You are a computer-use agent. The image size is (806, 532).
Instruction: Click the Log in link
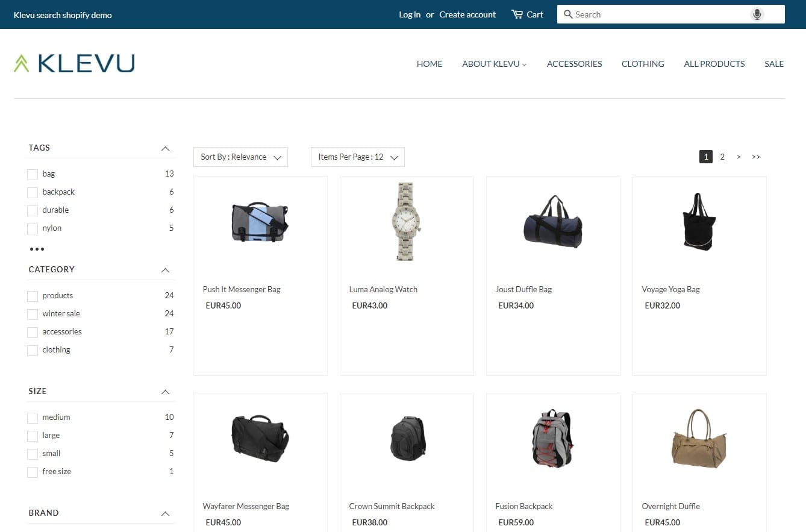click(410, 14)
